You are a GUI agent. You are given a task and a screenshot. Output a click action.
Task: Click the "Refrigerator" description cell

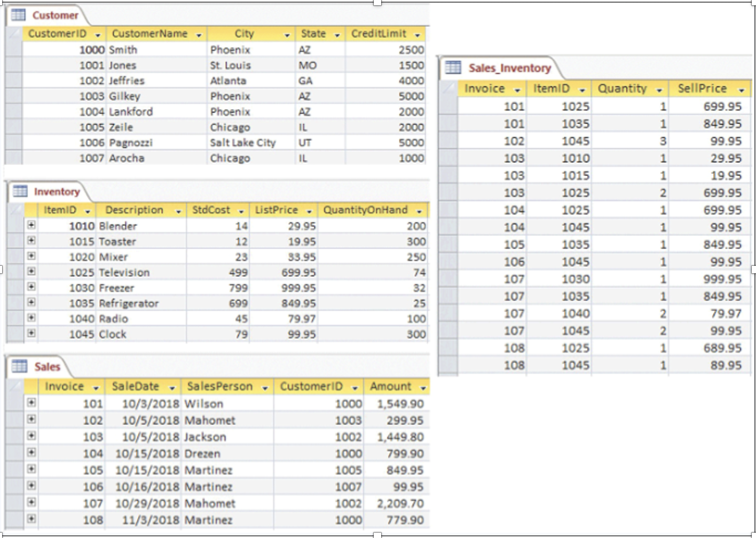[x=141, y=303]
